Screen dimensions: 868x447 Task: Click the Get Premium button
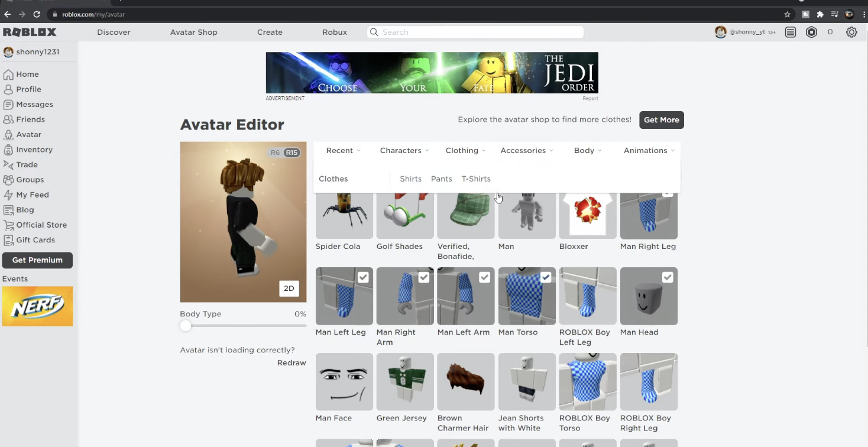click(37, 260)
